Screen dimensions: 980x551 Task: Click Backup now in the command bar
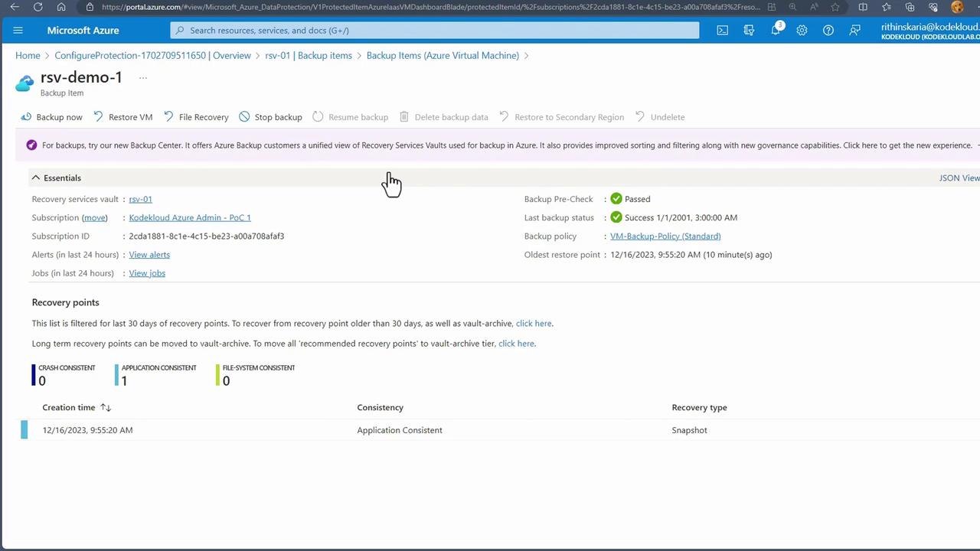point(51,117)
